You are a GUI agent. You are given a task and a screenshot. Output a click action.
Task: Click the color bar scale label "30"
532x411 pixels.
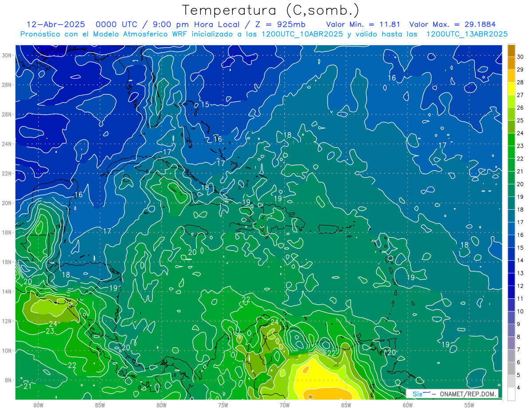pos(520,57)
